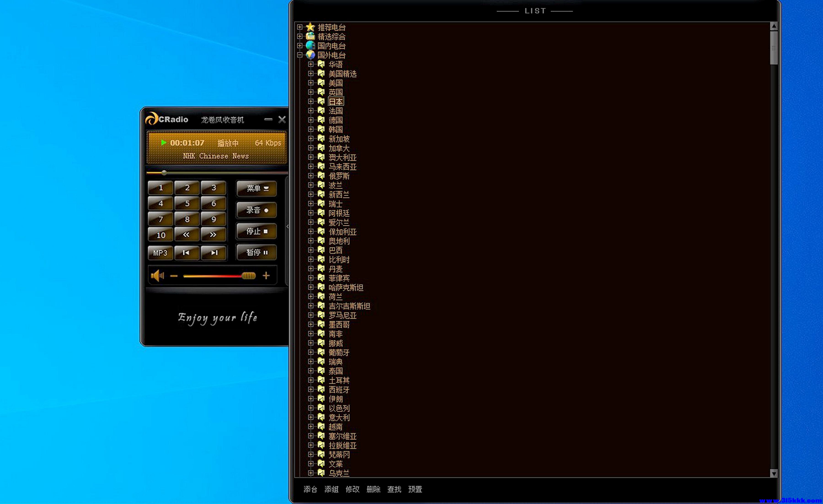823x504 pixels.
Task: Click the star icon beside 推荐电台
Action: tap(310, 27)
